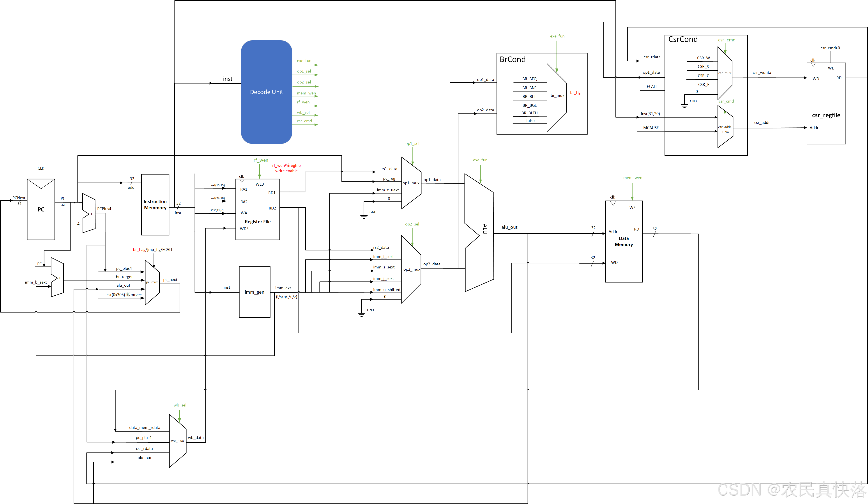
Task: Click the BrCond title
Action: click(513, 59)
